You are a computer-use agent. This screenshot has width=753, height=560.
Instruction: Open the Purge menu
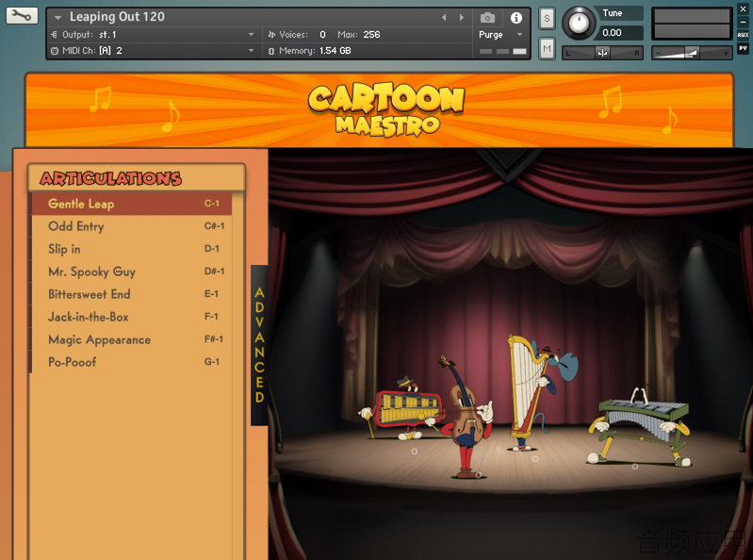point(499,35)
